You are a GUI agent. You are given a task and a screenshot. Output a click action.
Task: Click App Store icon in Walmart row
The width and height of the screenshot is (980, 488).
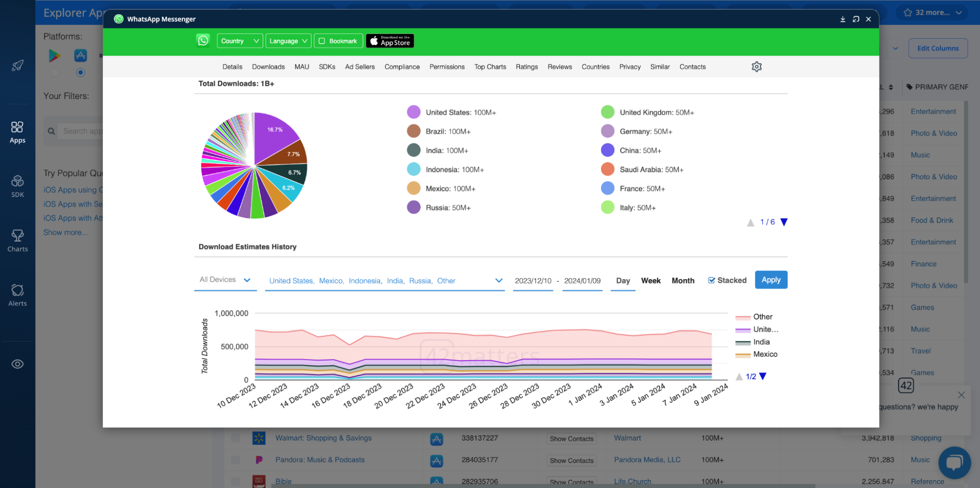click(x=436, y=439)
